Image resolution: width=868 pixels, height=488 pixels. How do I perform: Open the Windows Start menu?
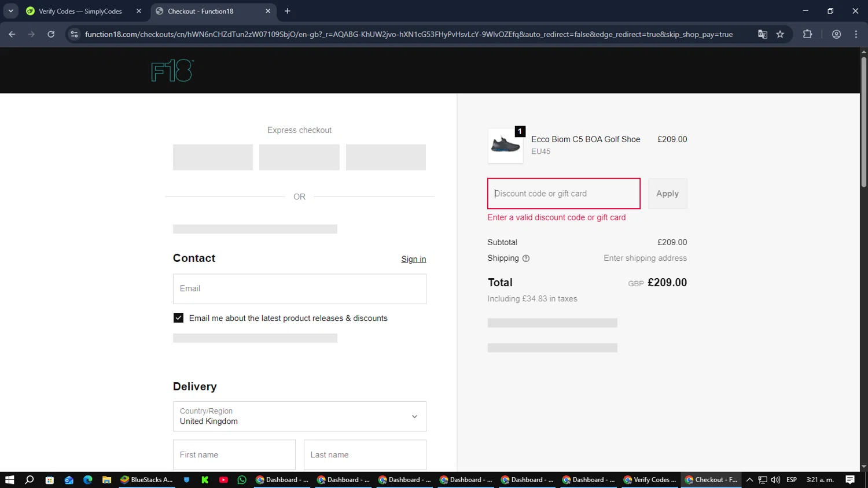pyautogui.click(x=9, y=480)
